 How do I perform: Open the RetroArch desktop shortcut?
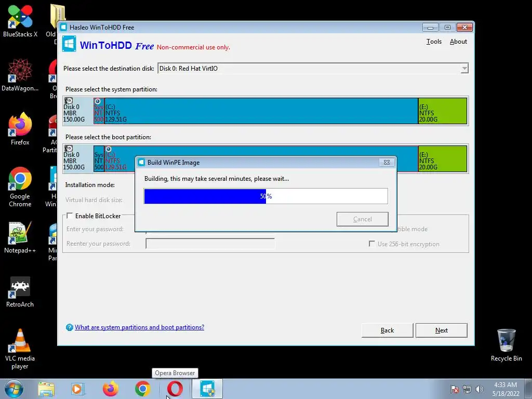tap(20, 291)
